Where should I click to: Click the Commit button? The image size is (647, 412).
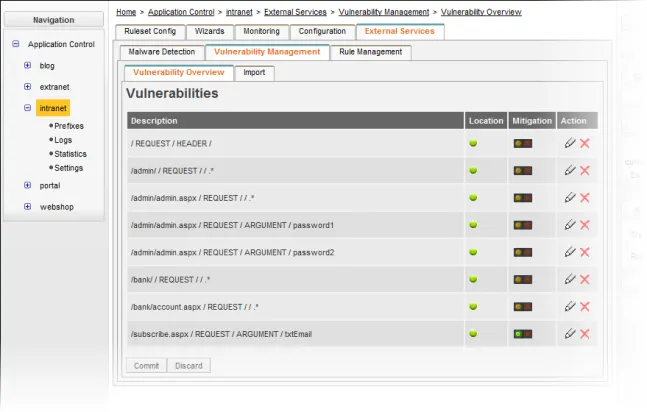point(146,366)
